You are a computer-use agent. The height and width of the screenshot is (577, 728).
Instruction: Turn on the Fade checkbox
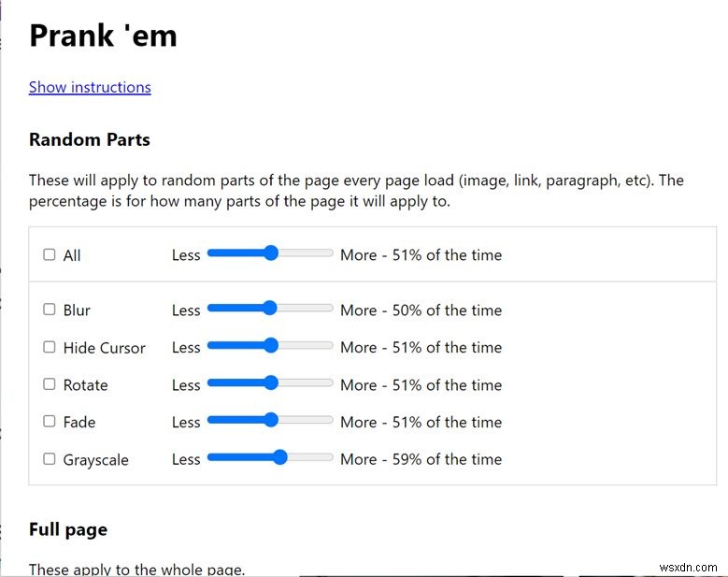point(50,422)
